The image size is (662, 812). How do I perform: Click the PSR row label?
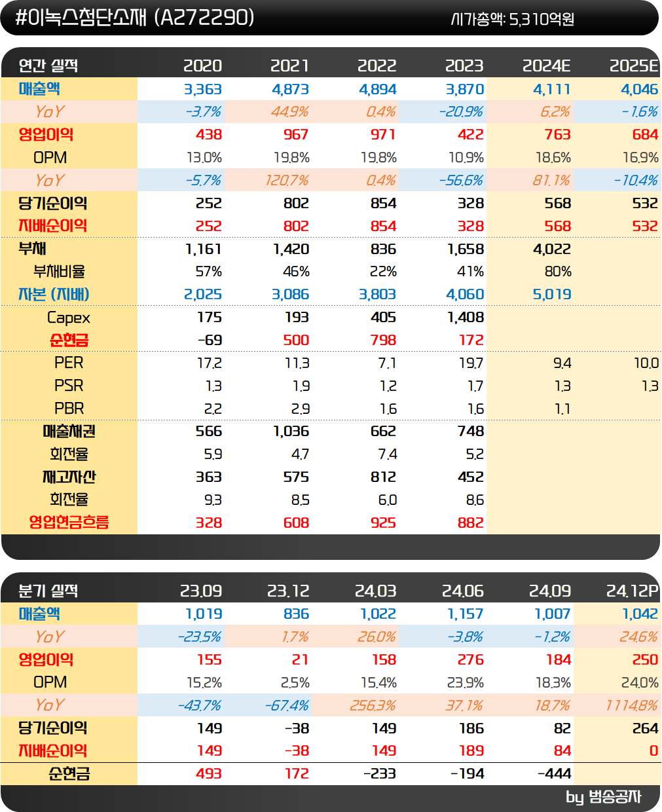(69, 386)
